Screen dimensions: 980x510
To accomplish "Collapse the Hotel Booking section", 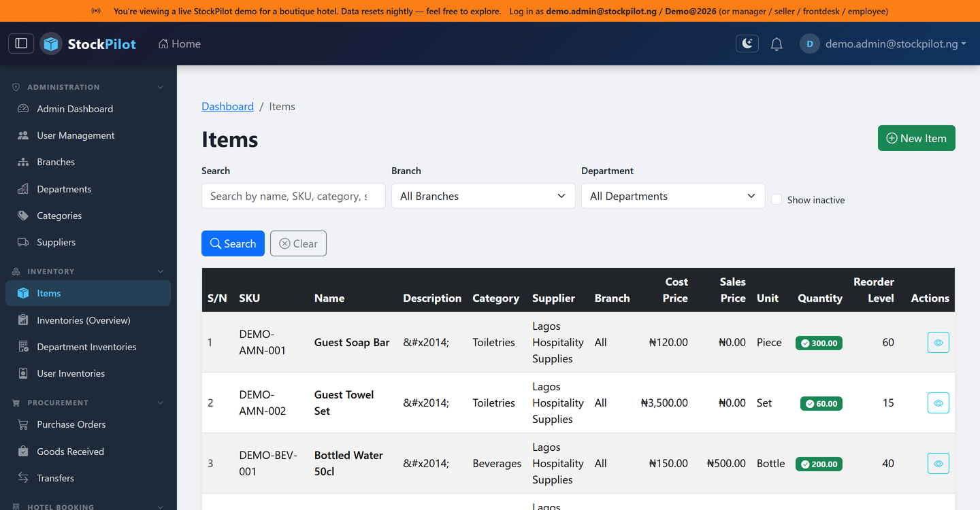I will click(161, 507).
